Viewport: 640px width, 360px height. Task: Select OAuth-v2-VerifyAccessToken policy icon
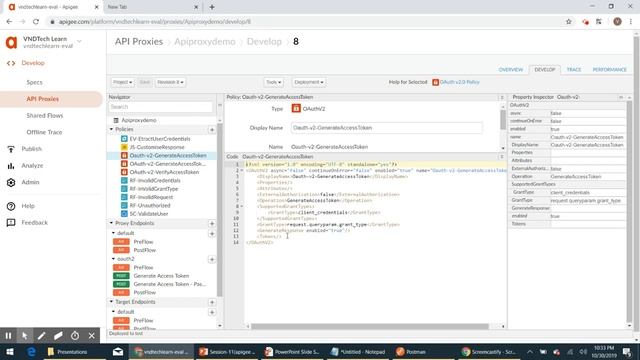[124, 172]
